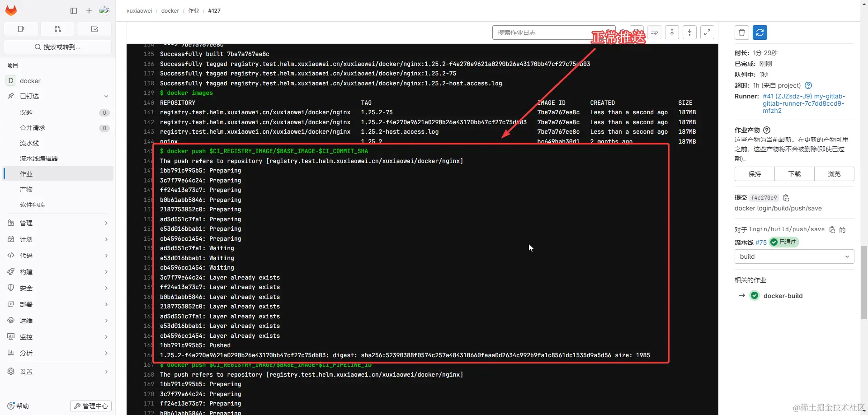Click the scroll-to-top log button
Viewport: 868px width, 415px height.
point(672,33)
